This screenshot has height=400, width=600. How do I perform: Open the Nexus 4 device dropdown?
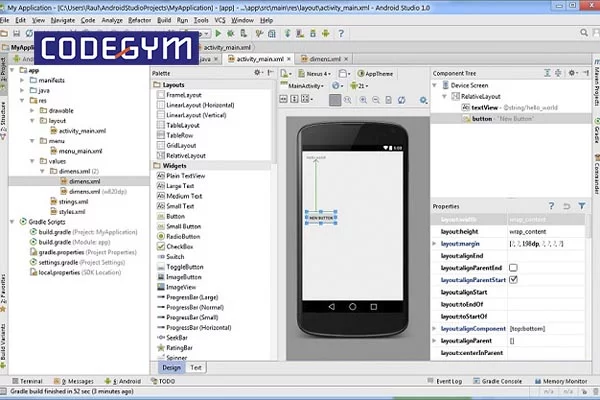315,73
